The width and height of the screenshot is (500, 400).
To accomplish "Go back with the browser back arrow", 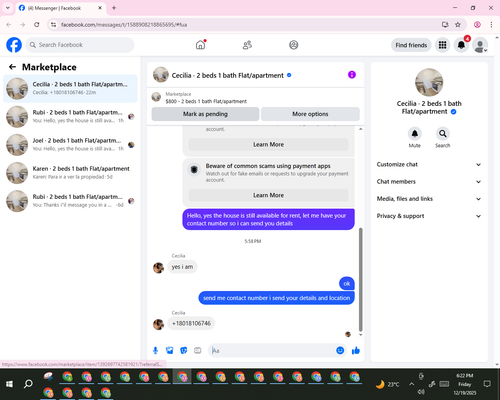I will coord(9,25).
